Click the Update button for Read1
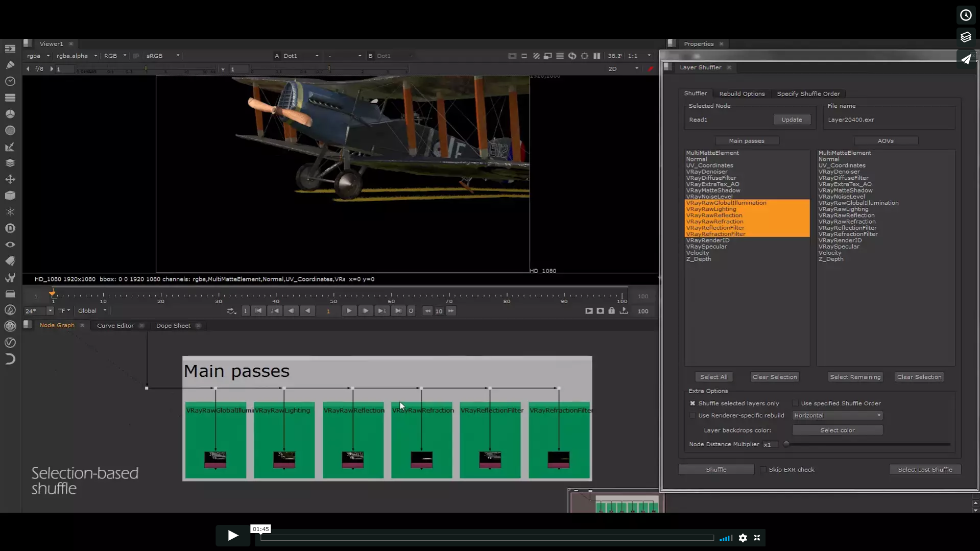The height and width of the screenshot is (551, 980). (x=791, y=119)
